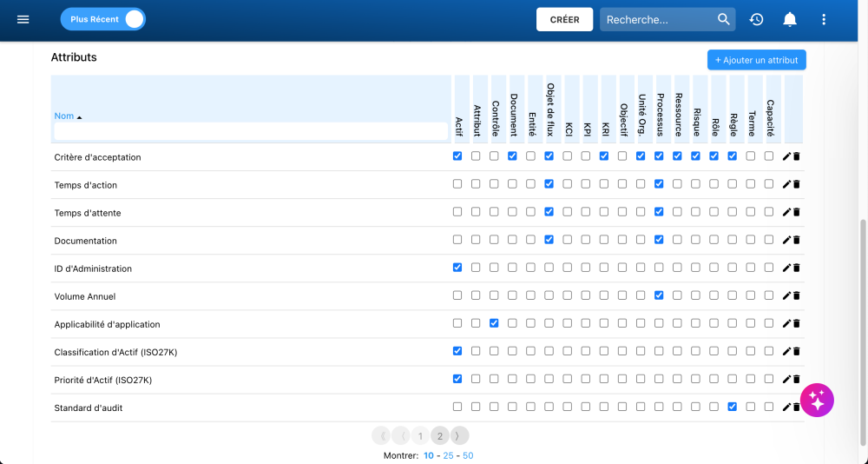Edit the Temps d'action attribute
The height and width of the screenshot is (464, 868).
786,184
